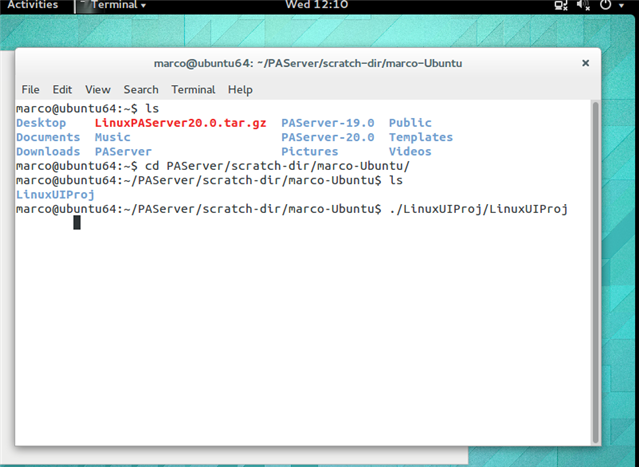Click the blue LinuxUIProj directory listing

point(55,195)
